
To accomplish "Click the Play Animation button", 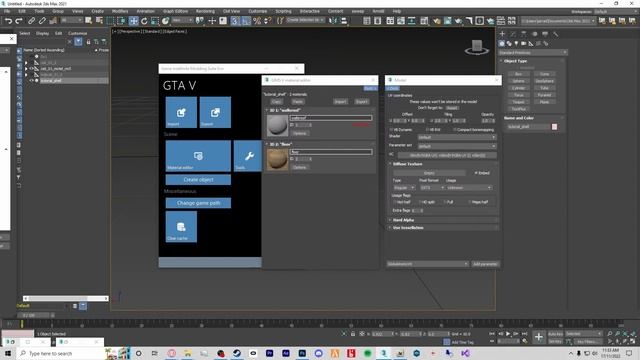I will 508,333.
